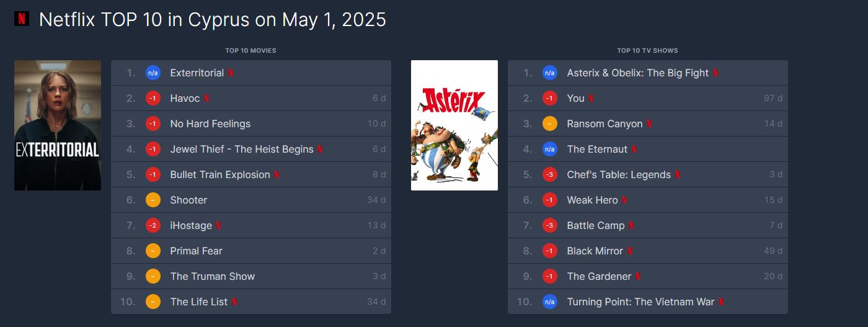Select Jewel Thief - The Heist Begins
This screenshot has height=327, width=868.
[x=242, y=149]
